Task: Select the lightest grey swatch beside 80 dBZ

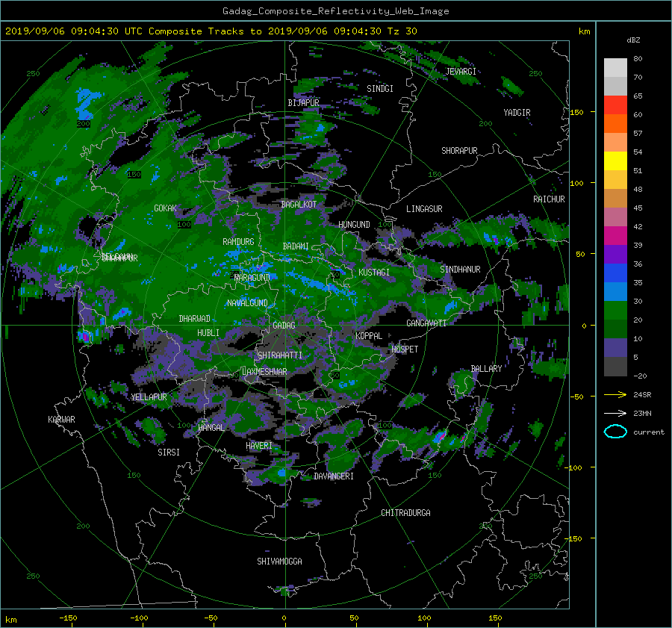Action: (x=615, y=68)
